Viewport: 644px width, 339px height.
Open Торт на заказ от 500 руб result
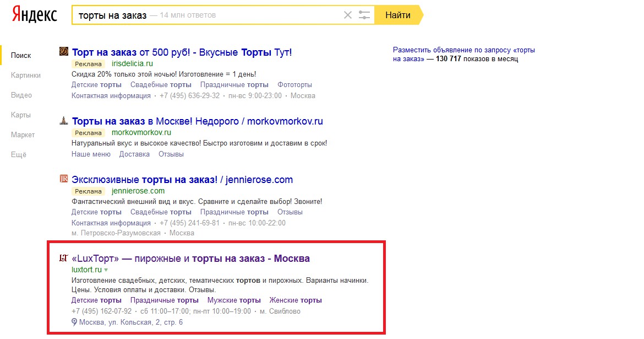click(x=182, y=52)
